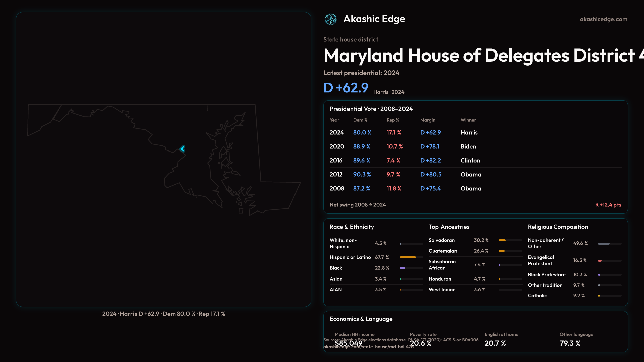Click the highlighted district marker on map

click(182, 148)
